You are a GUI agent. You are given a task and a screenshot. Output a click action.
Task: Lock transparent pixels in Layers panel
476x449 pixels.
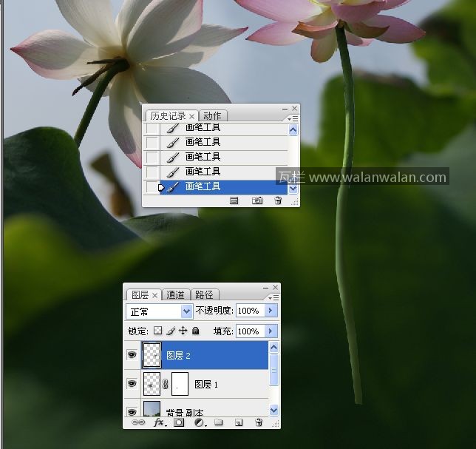click(x=157, y=331)
